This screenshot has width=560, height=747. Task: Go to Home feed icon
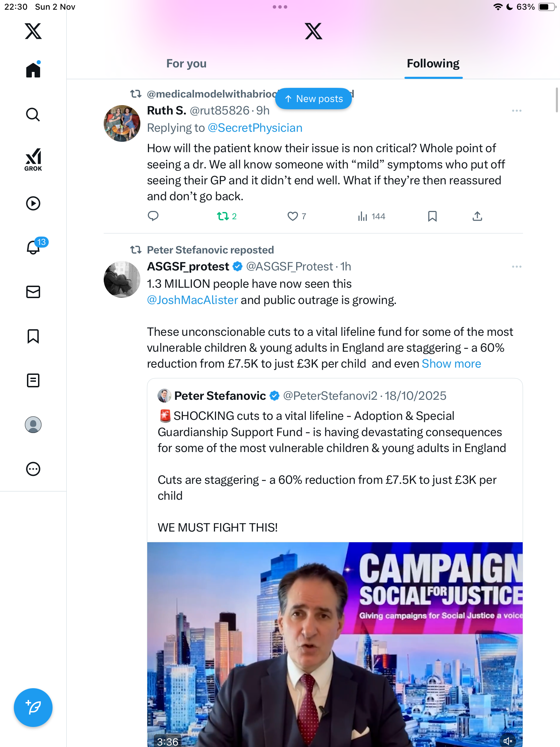(33, 70)
